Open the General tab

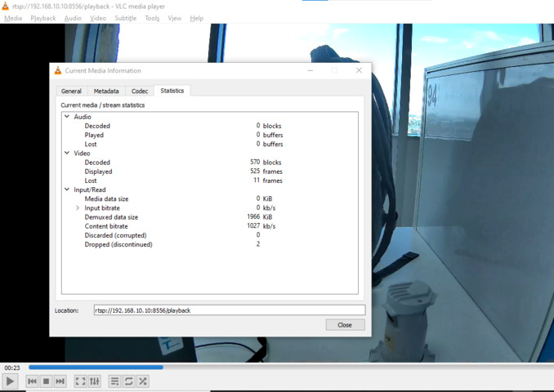point(71,91)
